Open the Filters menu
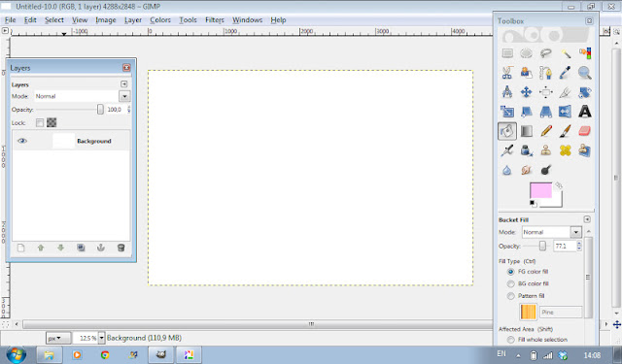This screenshot has width=622, height=364. [215, 19]
